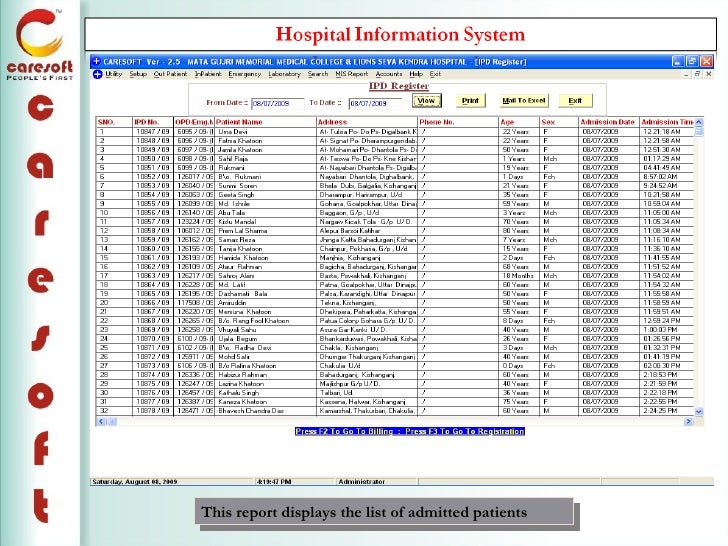Screen dimensions: 728x546
Task: Select patient row Fatma Khatoon
Action: pos(395,141)
